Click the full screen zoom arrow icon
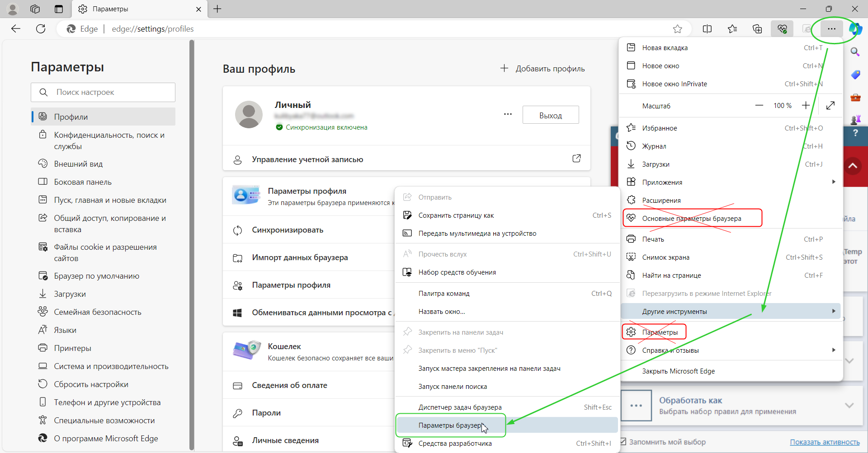Screen dimensions: 868x453 830,106
